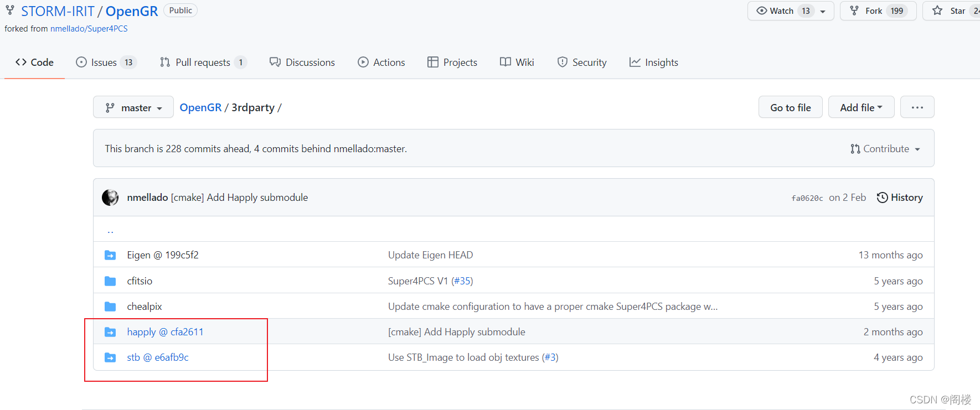Open the OpenGR repository title link
This screenshot has height=410, width=980.
tap(132, 11)
